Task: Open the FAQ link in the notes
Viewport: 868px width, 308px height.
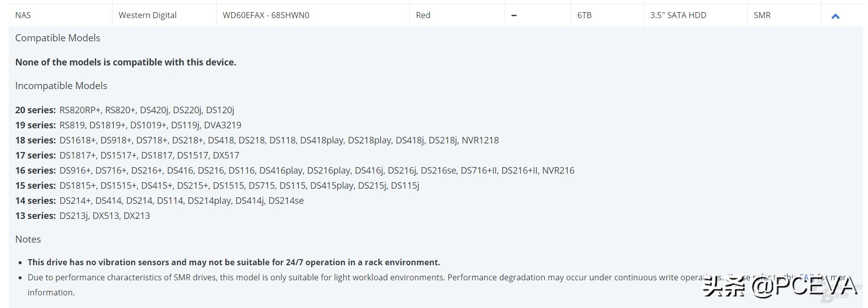Action: [x=807, y=277]
